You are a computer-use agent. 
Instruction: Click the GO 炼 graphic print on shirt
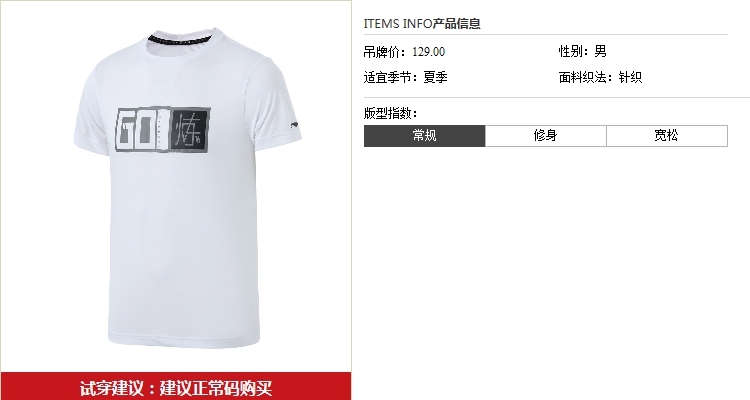(x=163, y=130)
